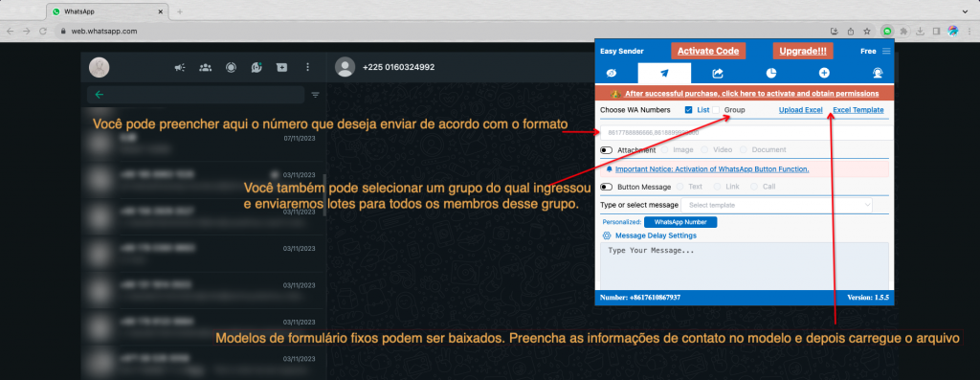Switch to the customer support headset tab

pos(878,73)
